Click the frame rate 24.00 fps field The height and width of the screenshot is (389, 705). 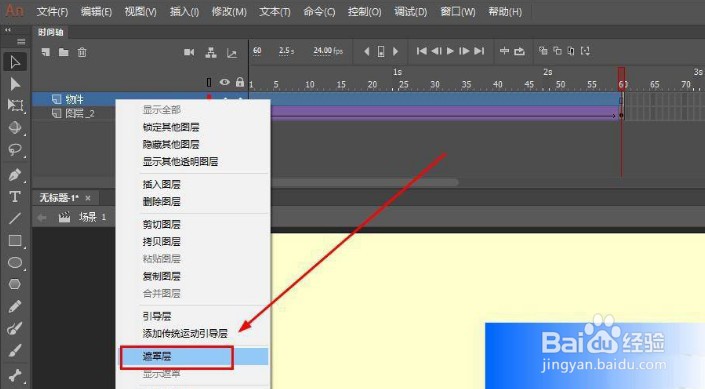pyautogui.click(x=328, y=51)
